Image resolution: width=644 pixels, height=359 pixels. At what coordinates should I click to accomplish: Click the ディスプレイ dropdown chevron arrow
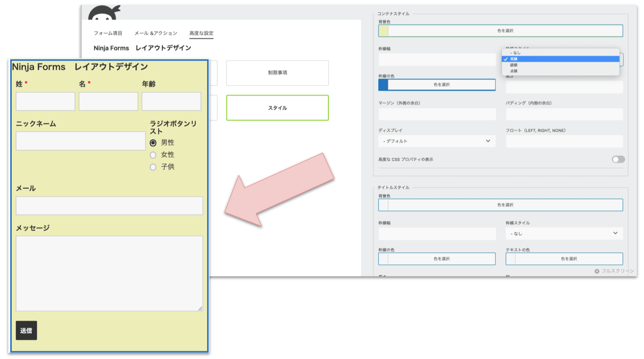[x=488, y=141]
